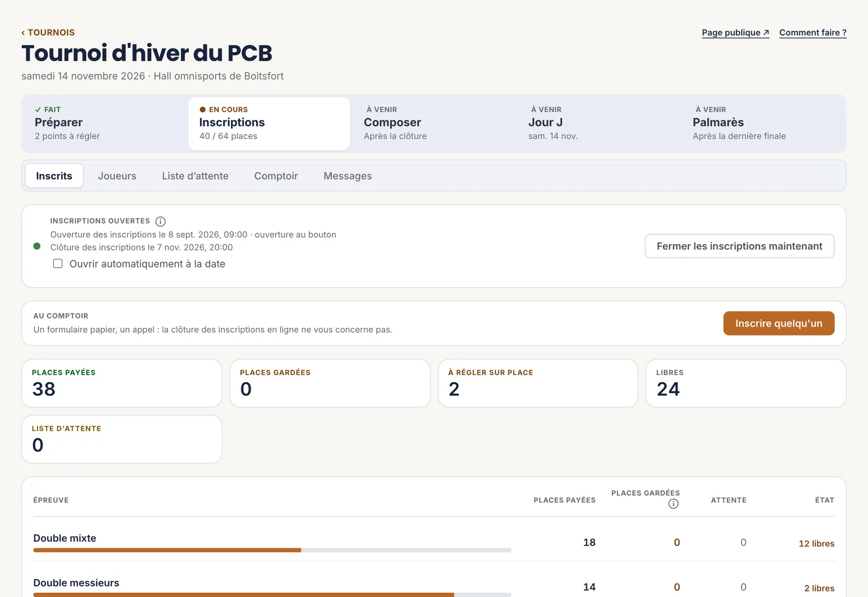The width and height of the screenshot is (868, 597).
Task: Click Double messieurs paid count 14
Action: (589, 587)
